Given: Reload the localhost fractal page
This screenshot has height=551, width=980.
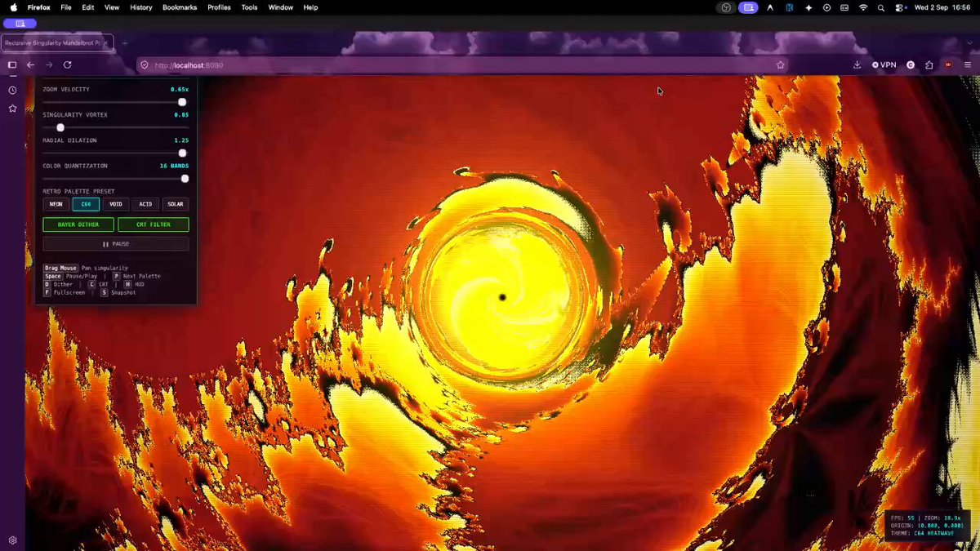Looking at the screenshot, I should (68, 64).
